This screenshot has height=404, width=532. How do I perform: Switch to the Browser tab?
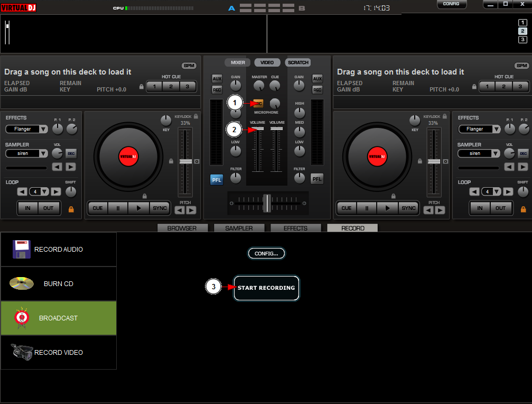tap(182, 228)
